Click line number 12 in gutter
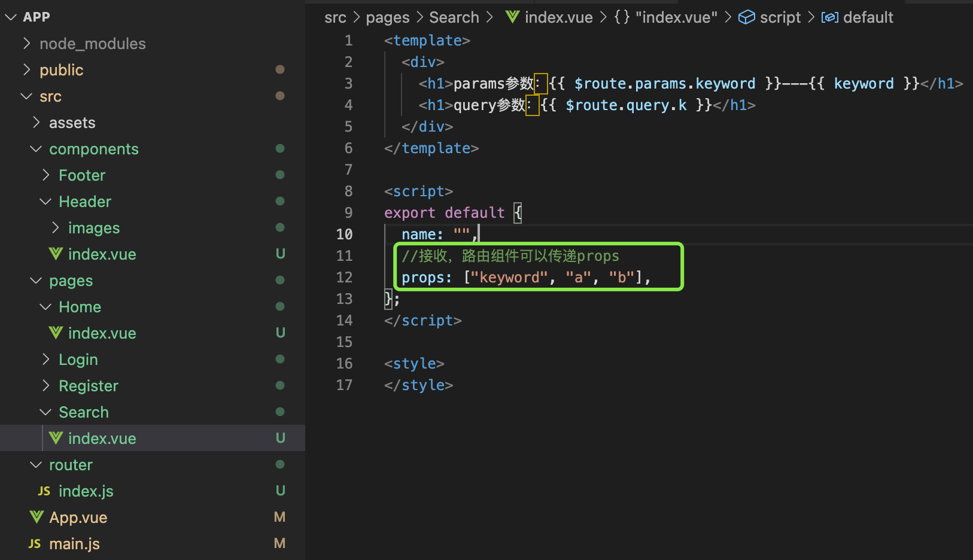The width and height of the screenshot is (973, 560). point(344,277)
